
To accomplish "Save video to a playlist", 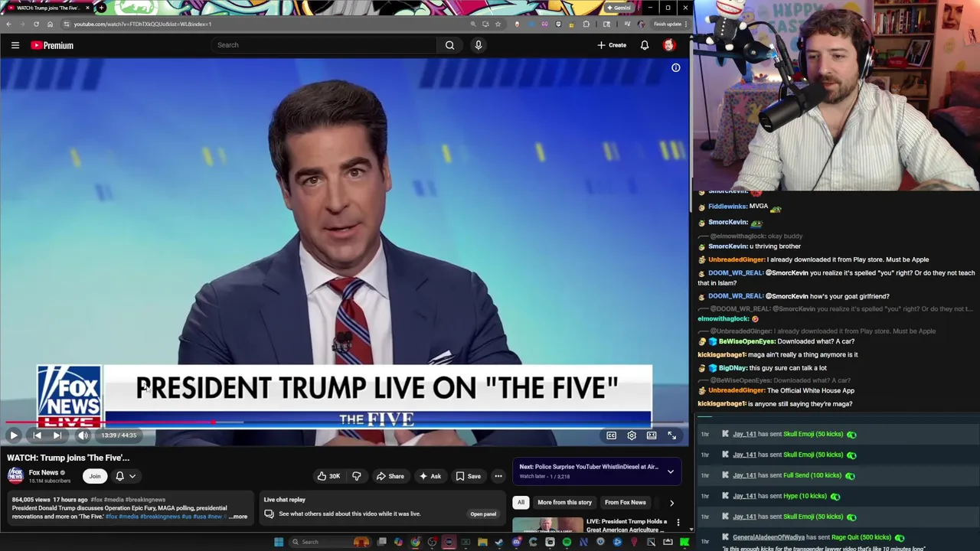I will pyautogui.click(x=469, y=476).
